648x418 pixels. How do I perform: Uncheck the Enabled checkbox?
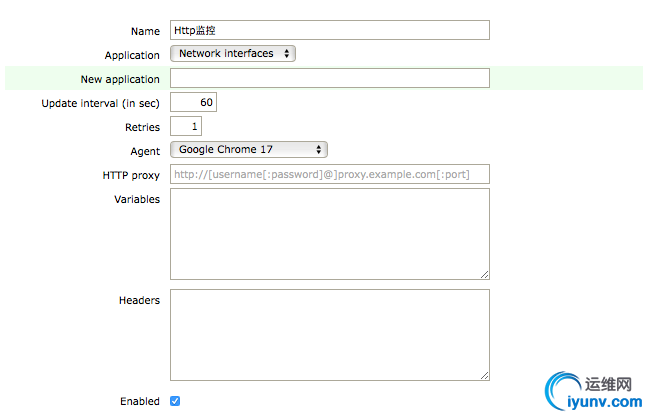175,401
